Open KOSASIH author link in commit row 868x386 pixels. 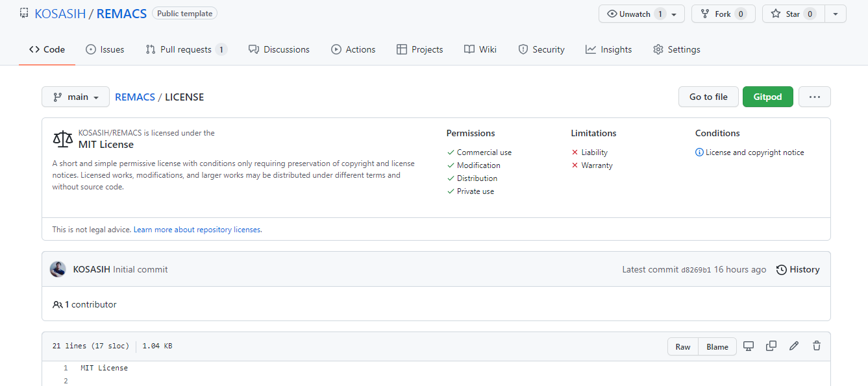point(92,269)
